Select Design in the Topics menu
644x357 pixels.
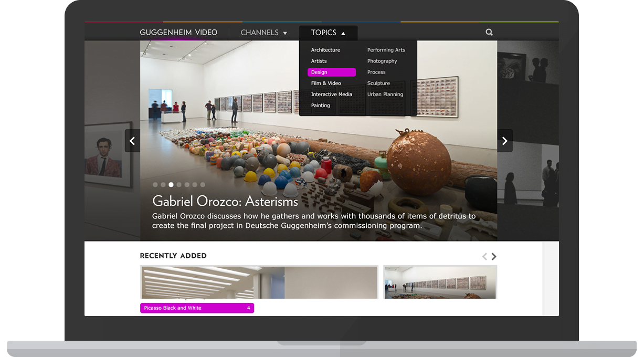(320, 72)
